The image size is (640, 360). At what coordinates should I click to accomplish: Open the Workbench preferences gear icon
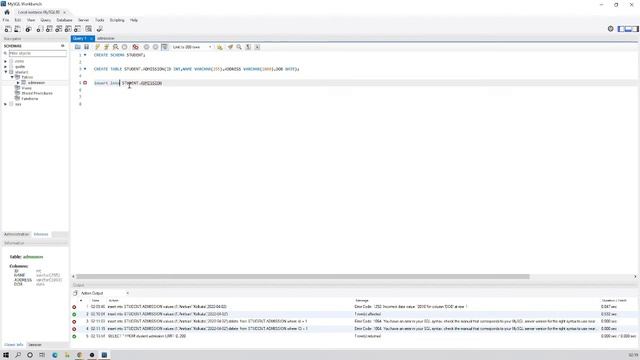pos(611,29)
